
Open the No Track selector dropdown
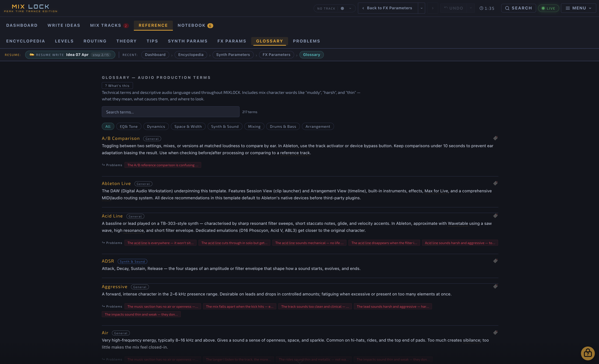[x=334, y=8]
